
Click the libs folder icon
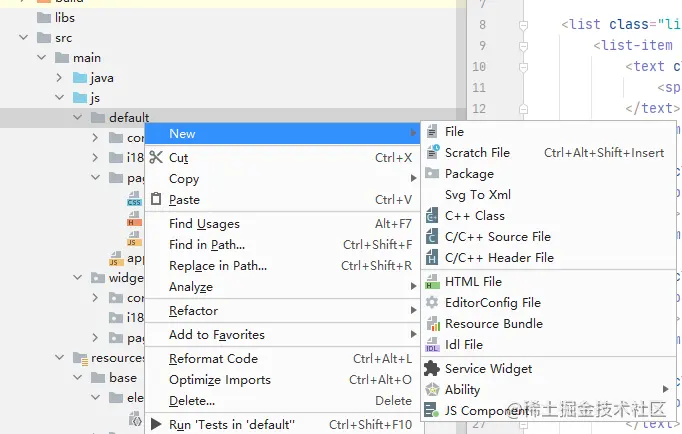coord(44,18)
